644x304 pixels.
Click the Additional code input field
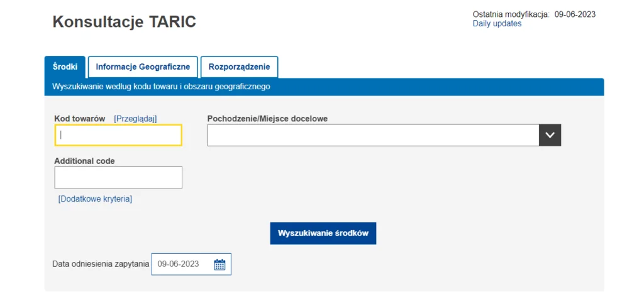118,177
